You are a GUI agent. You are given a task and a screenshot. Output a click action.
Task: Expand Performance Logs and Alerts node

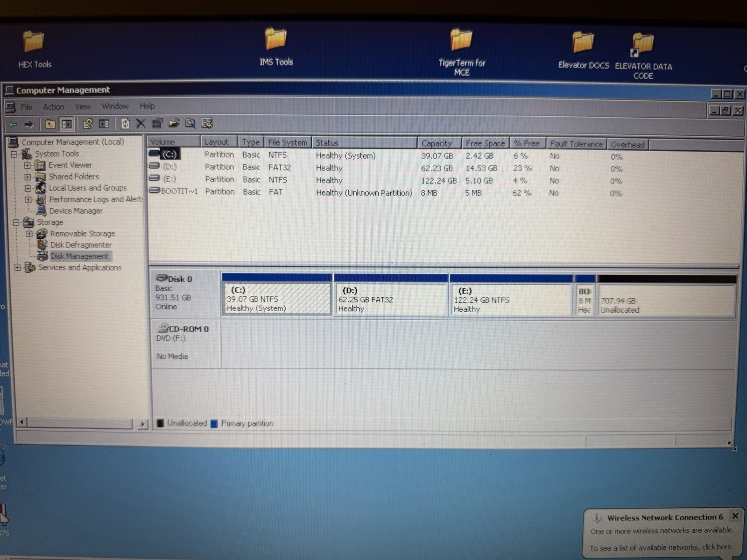pyautogui.click(x=28, y=200)
